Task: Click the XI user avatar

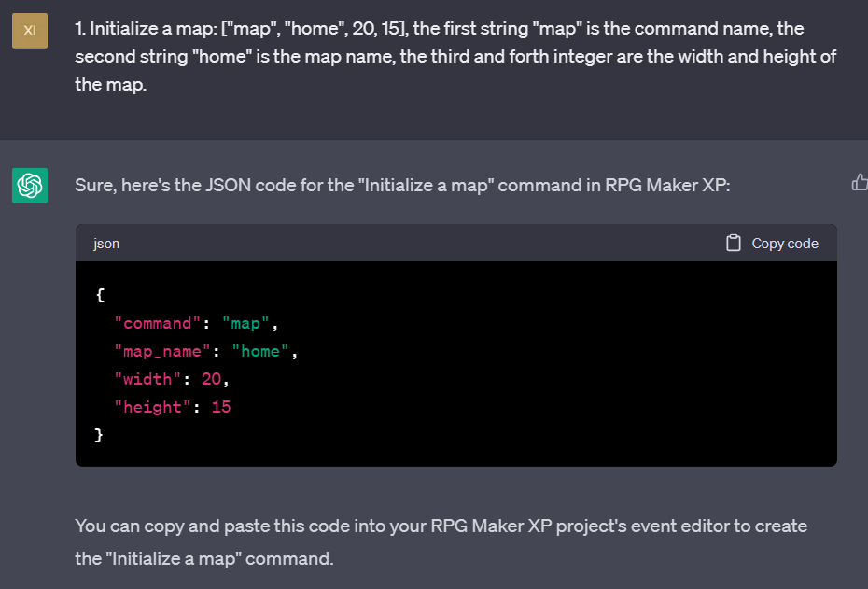Action: point(30,31)
